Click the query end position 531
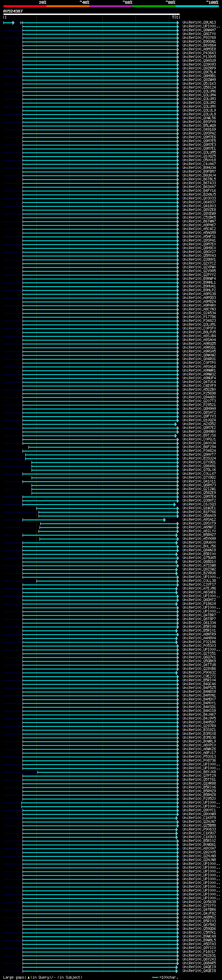222x980 pixels. pos(175,17)
